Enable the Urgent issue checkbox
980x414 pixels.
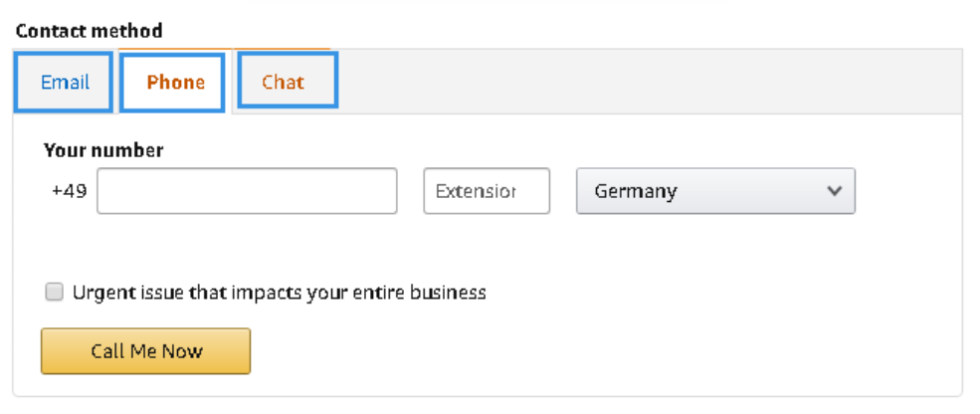pos(54,293)
